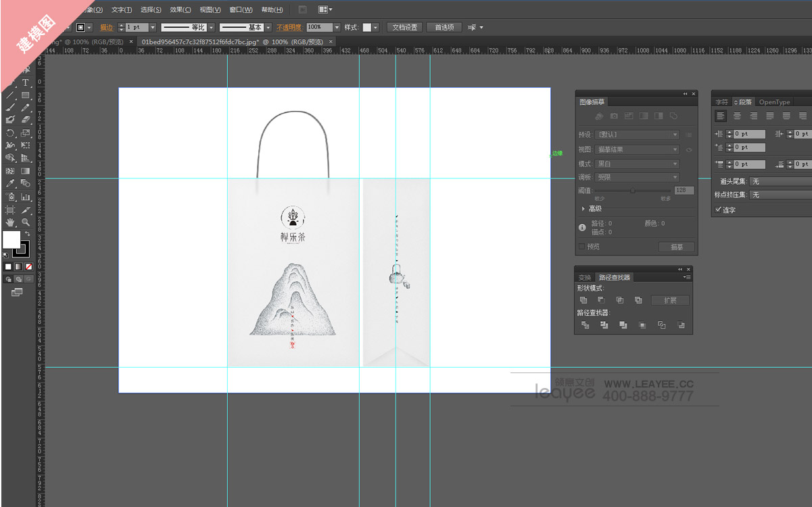Select the Rectangle tool
The image size is (812, 507).
coord(26,95)
